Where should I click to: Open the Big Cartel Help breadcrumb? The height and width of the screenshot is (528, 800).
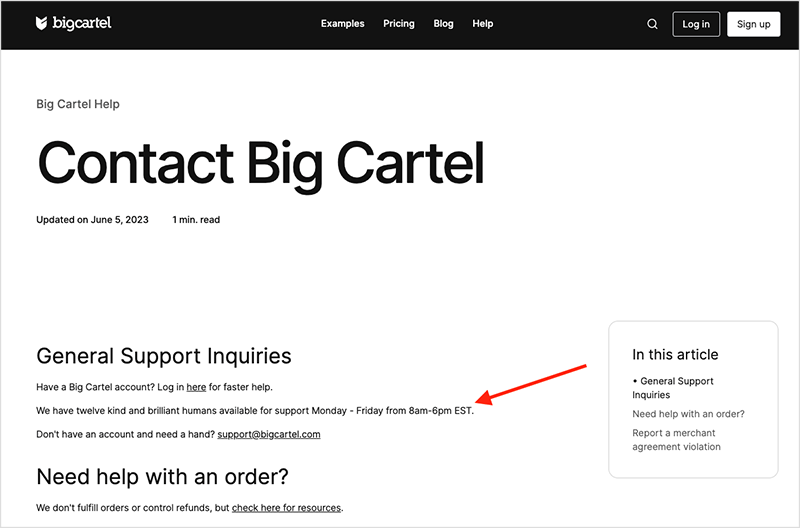[x=78, y=104]
